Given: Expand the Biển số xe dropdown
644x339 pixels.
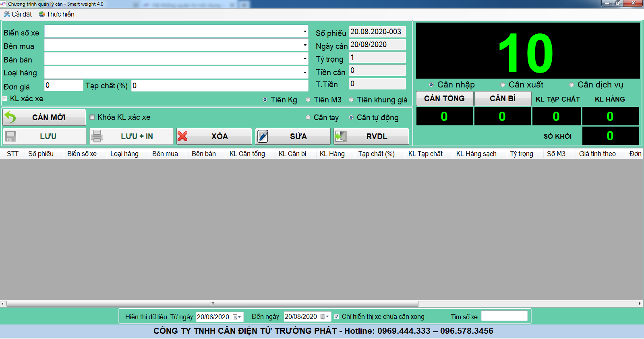Looking at the screenshot, I should tap(305, 31).
